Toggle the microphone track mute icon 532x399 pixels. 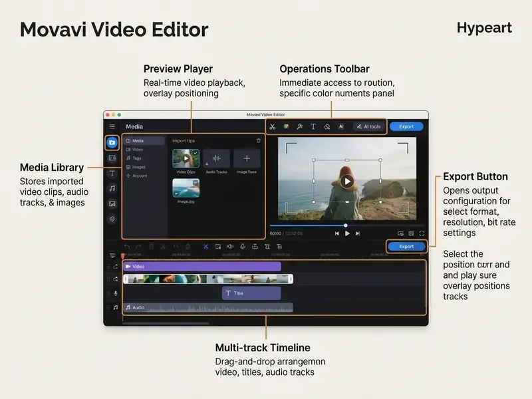(x=116, y=293)
